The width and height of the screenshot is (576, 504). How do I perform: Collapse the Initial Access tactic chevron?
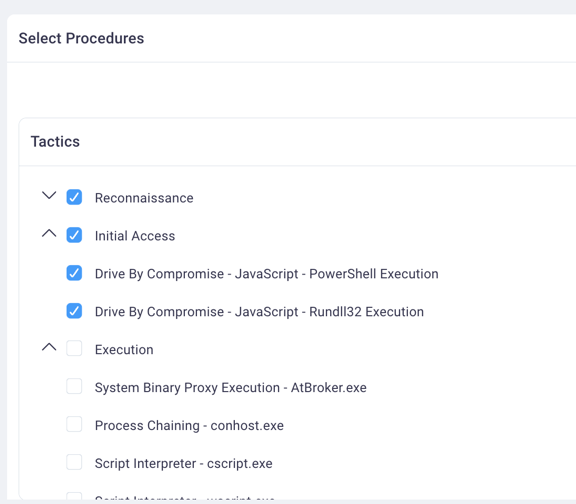point(49,233)
